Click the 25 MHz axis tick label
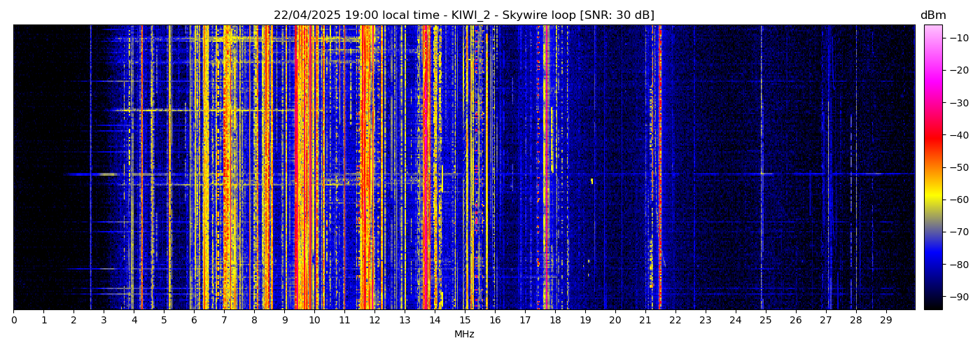The width and height of the screenshot is (980, 350). click(x=765, y=321)
